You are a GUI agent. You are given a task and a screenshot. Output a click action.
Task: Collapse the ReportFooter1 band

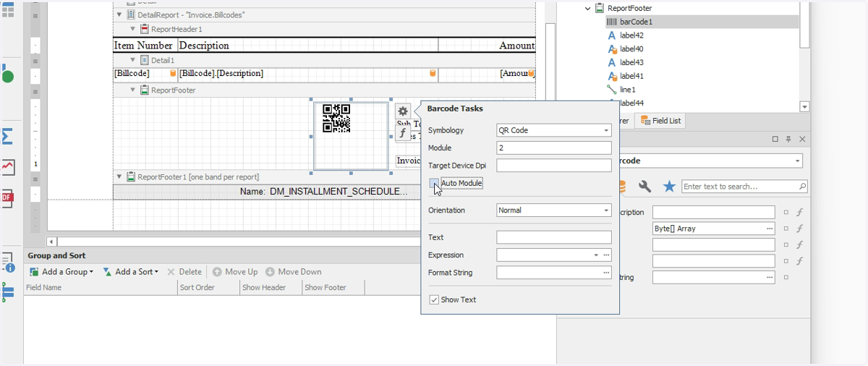[119, 176]
